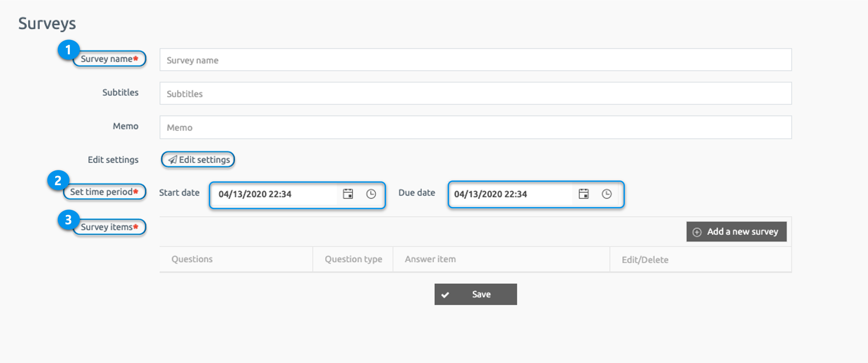The width and height of the screenshot is (868, 363).
Task: Click the Start date value 04/13/2020 22:34
Action: [255, 194]
